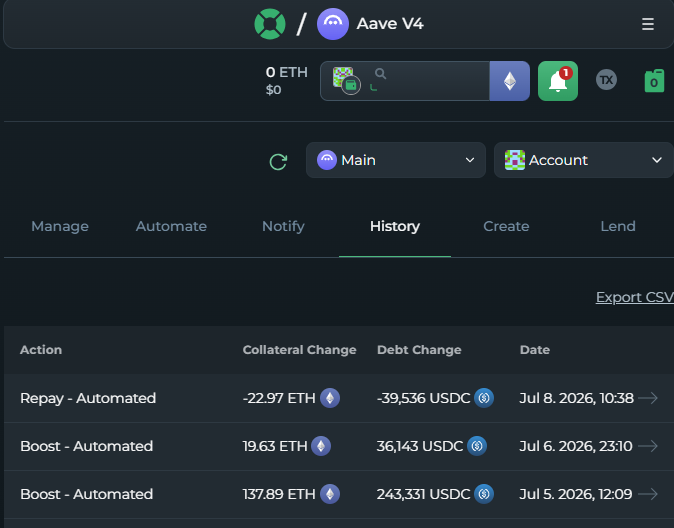674x528 pixels.
Task: Click the Action column header
Action: click(41, 350)
